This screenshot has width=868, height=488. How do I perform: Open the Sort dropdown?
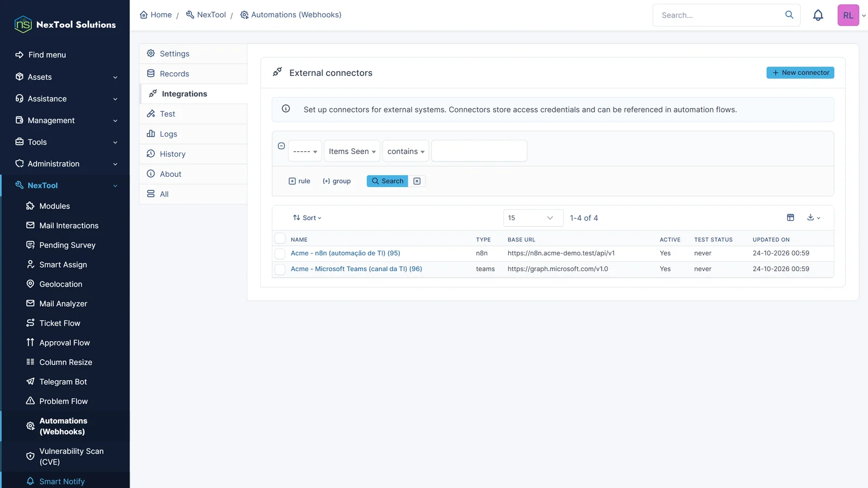coord(307,218)
